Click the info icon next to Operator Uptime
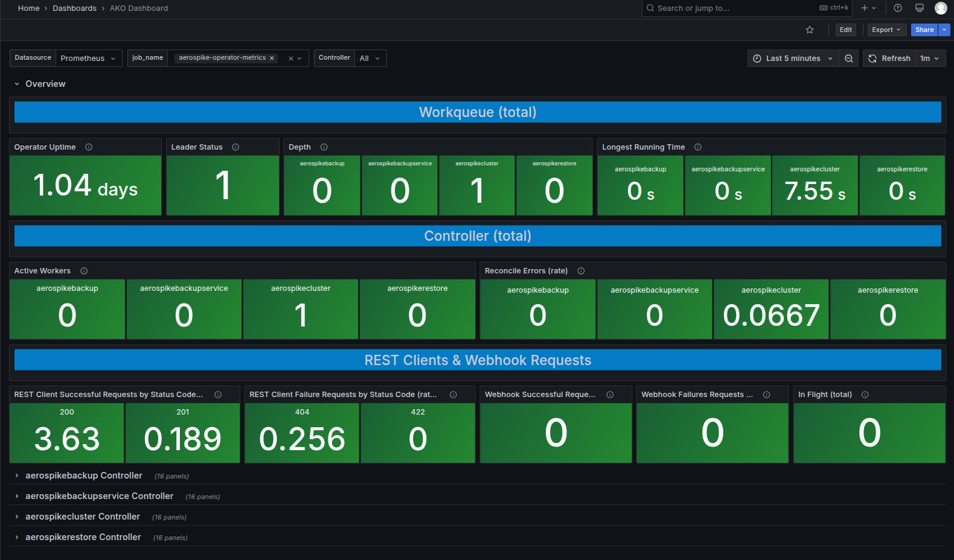 point(89,147)
